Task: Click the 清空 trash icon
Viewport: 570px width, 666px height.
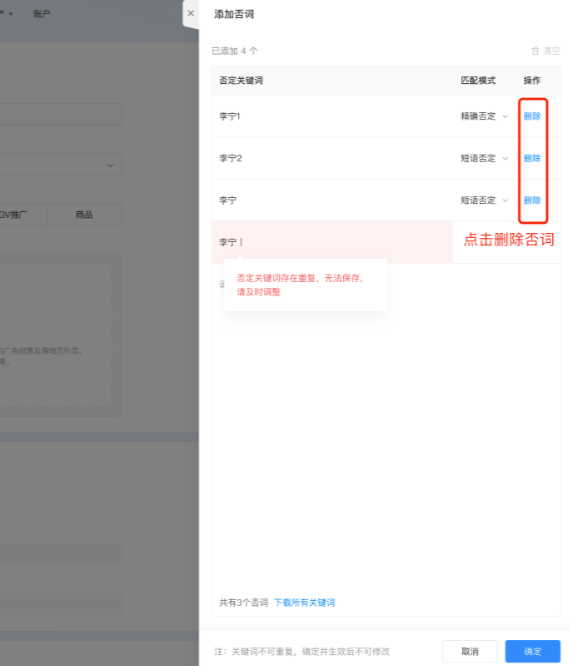Action: (x=535, y=51)
